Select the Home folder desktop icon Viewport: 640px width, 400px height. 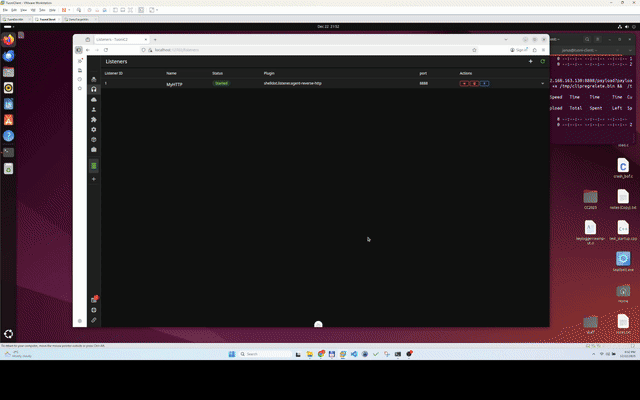click(623, 293)
